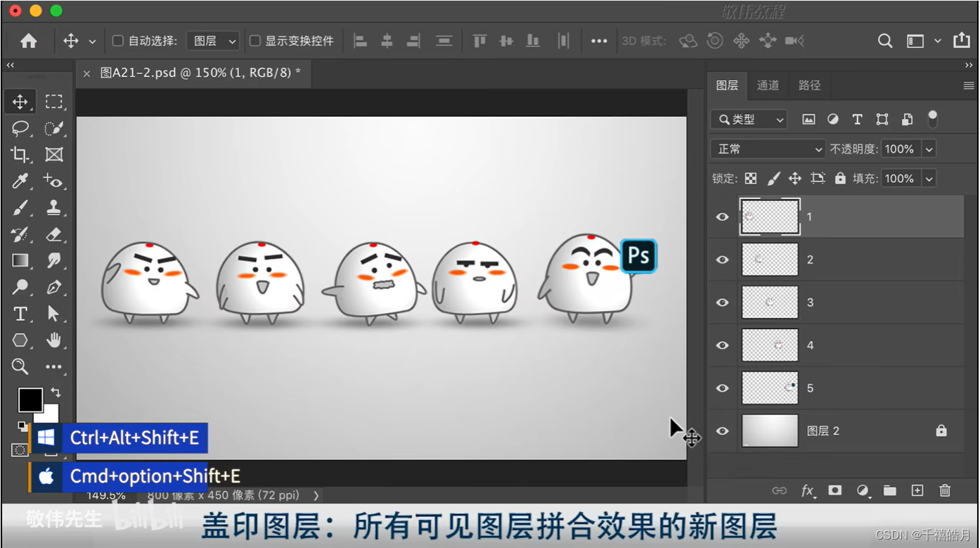The image size is (980, 548).
Task: Select the Eraser tool
Action: pyautogui.click(x=54, y=234)
